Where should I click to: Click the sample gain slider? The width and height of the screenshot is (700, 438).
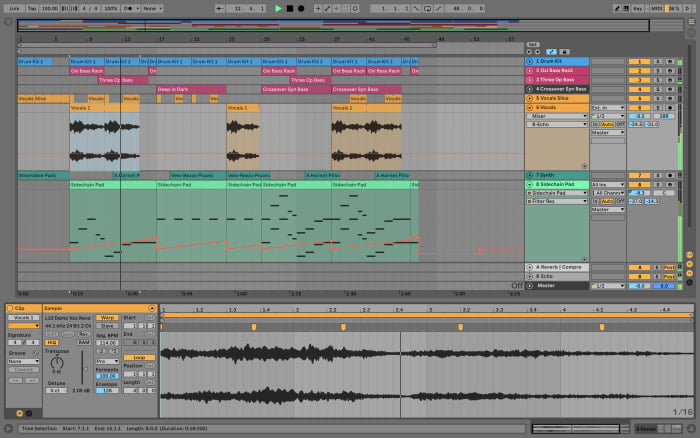85,368
